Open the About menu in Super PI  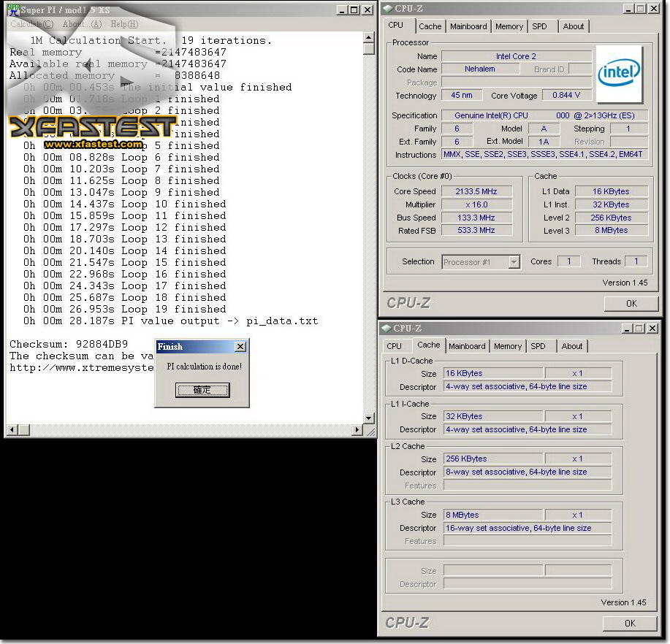82,24
